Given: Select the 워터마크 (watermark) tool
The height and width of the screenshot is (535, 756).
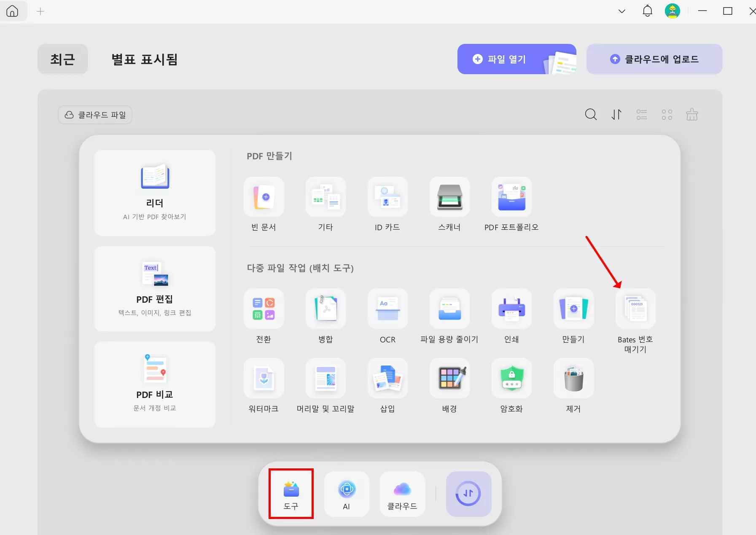Looking at the screenshot, I should click(x=264, y=378).
